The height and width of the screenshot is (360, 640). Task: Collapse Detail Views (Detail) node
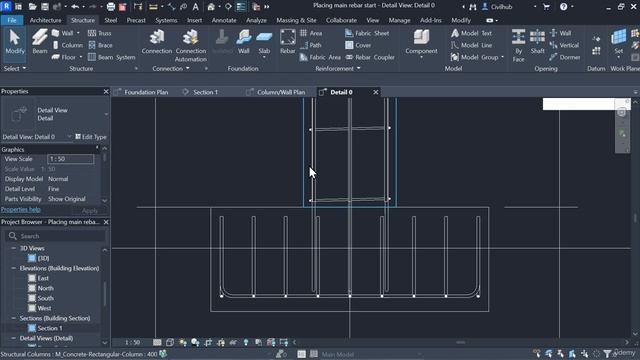[13, 338]
